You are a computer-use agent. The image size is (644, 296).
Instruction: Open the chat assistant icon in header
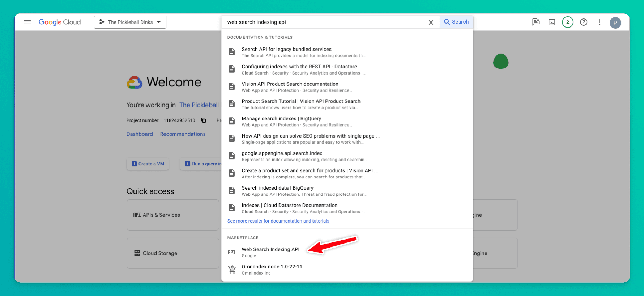coord(536,22)
